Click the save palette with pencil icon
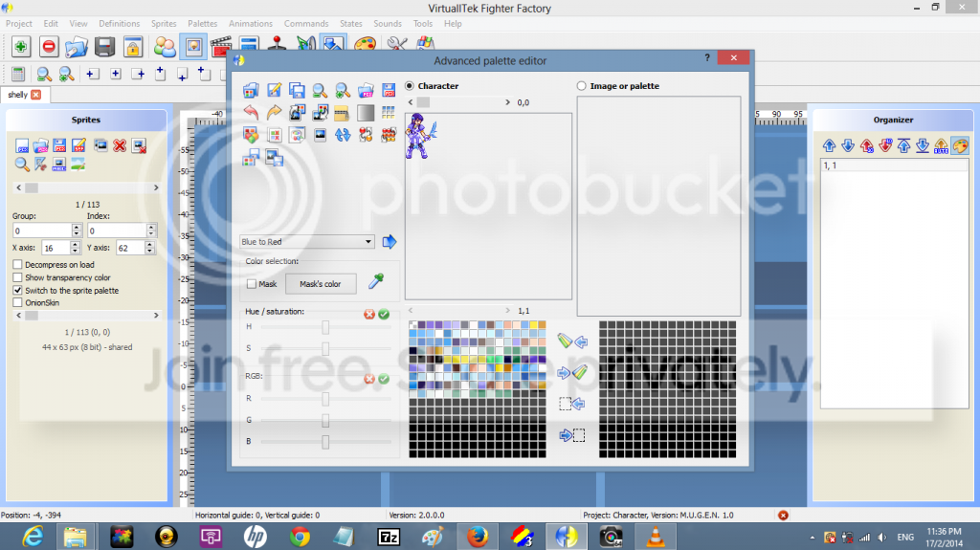 (274, 91)
